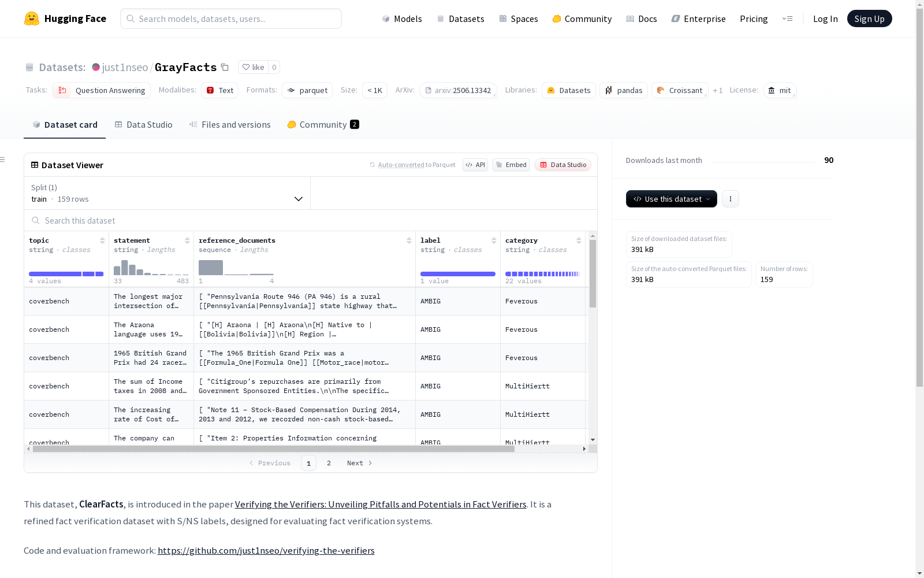Sort by the category column
Image resolution: width=924 pixels, height=578 pixels.
coord(579,240)
